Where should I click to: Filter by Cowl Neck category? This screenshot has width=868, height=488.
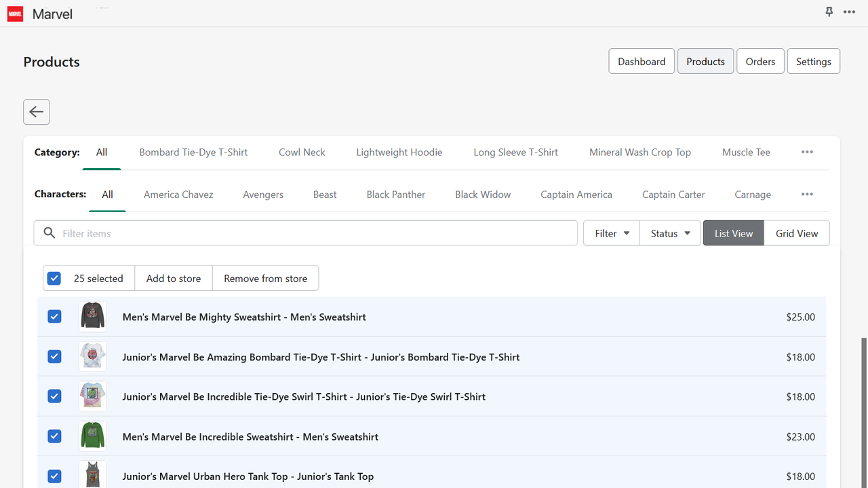(x=302, y=152)
